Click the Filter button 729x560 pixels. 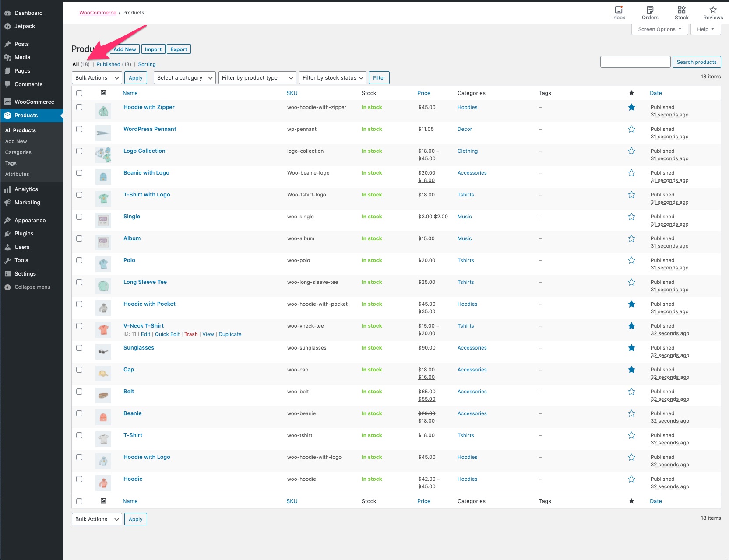[379, 78]
